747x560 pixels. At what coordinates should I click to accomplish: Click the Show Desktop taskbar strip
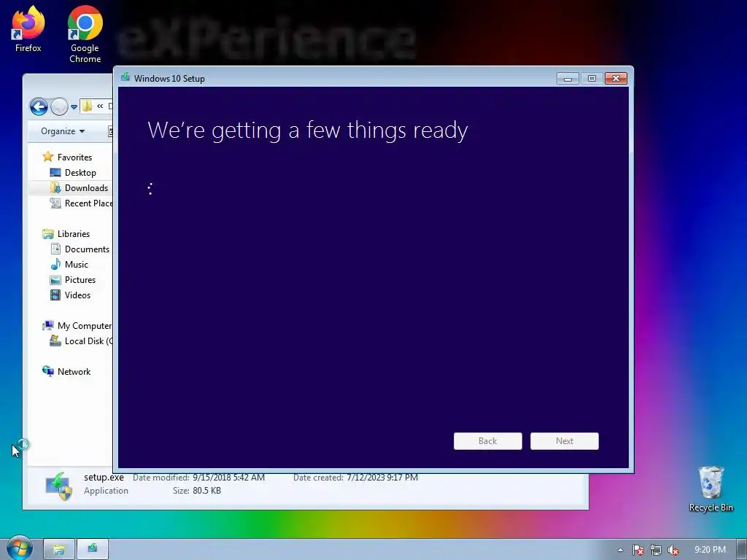(x=741, y=550)
